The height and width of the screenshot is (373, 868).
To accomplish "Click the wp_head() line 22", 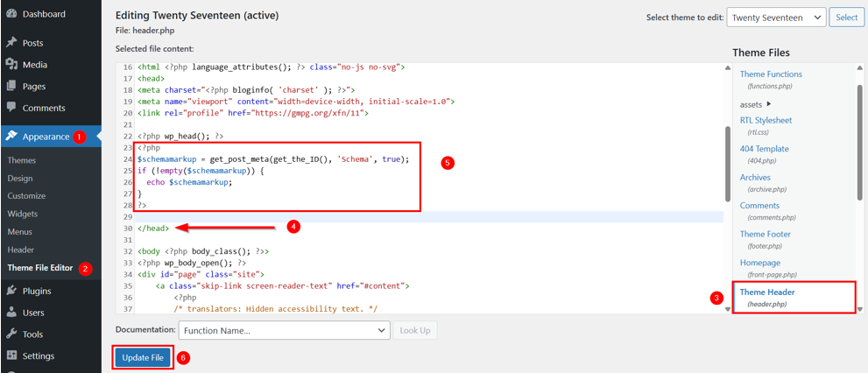I will 180,136.
